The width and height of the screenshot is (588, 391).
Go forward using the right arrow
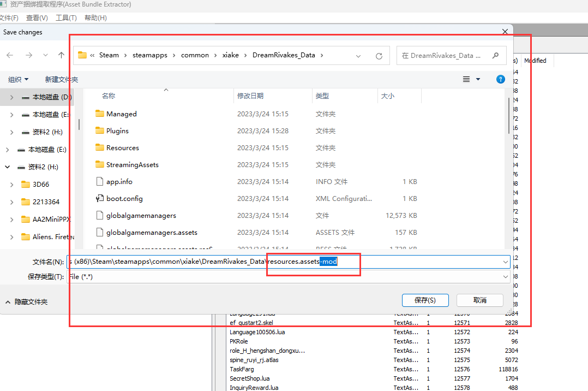29,55
